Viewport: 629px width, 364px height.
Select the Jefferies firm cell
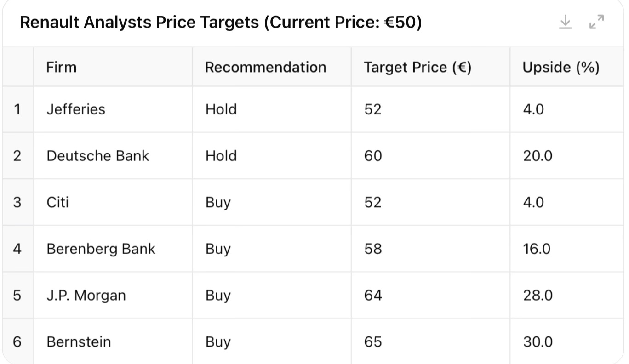(76, 109)
